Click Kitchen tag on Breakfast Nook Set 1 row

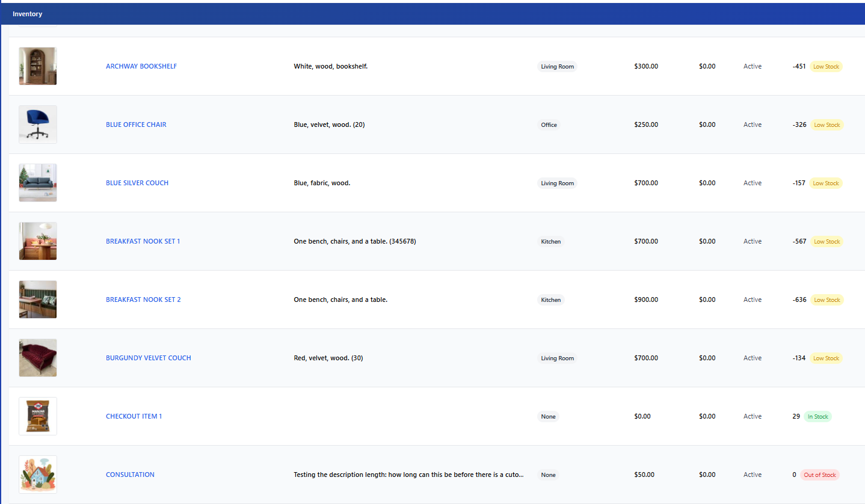551,242
